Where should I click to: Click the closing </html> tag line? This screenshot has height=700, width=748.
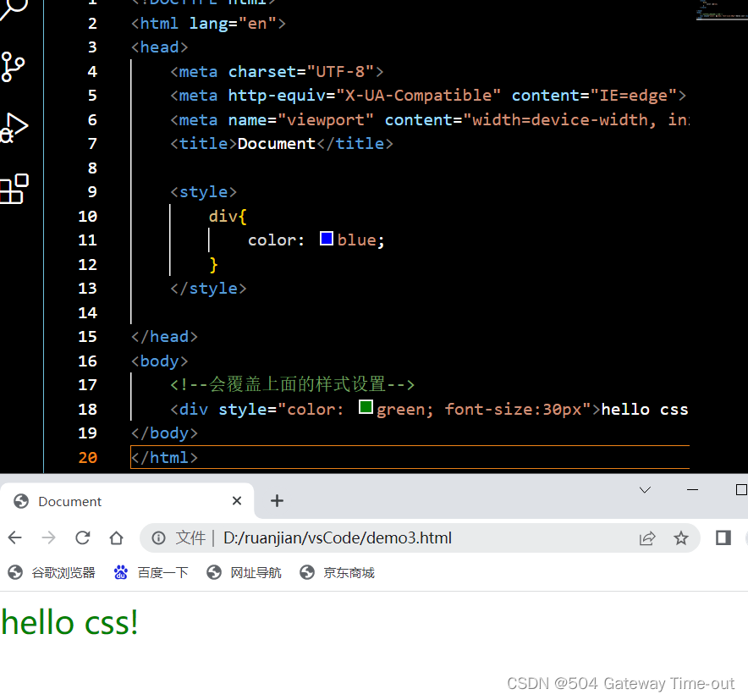pyautogui.click(x=164, y=457)
